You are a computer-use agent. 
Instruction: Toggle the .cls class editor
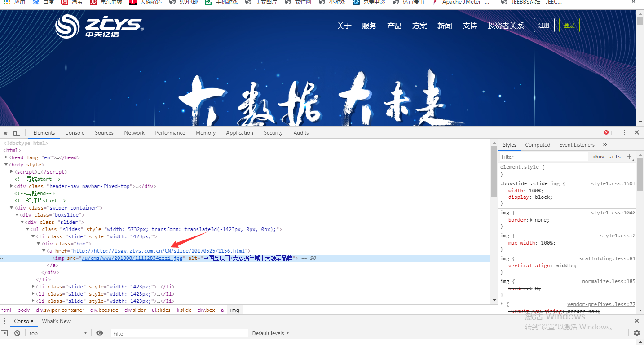point(615,157)
